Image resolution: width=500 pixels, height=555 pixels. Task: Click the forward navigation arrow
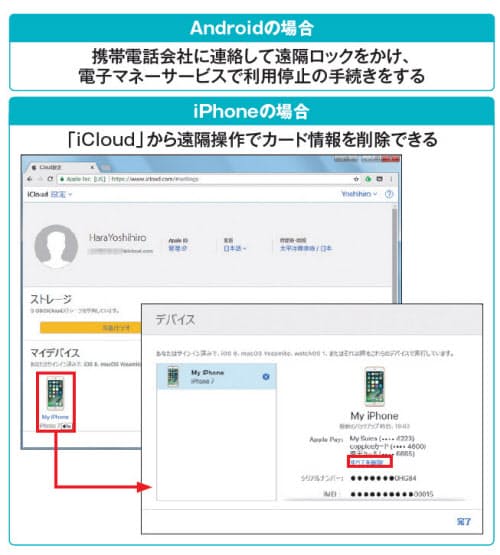(40, 179)
